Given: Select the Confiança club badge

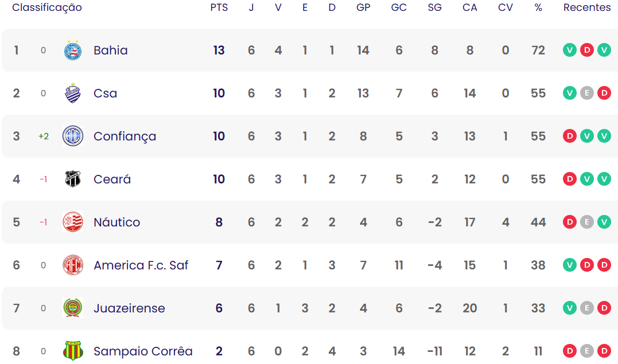Looking at the screenshot, I should click(x=73, y=136).
